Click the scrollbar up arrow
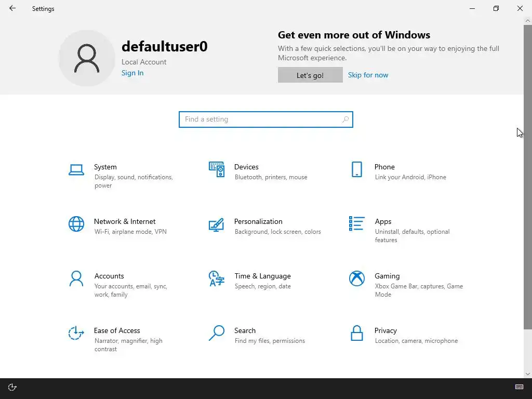Viewport: 532px width, 399px height. [x=528, y=21]
